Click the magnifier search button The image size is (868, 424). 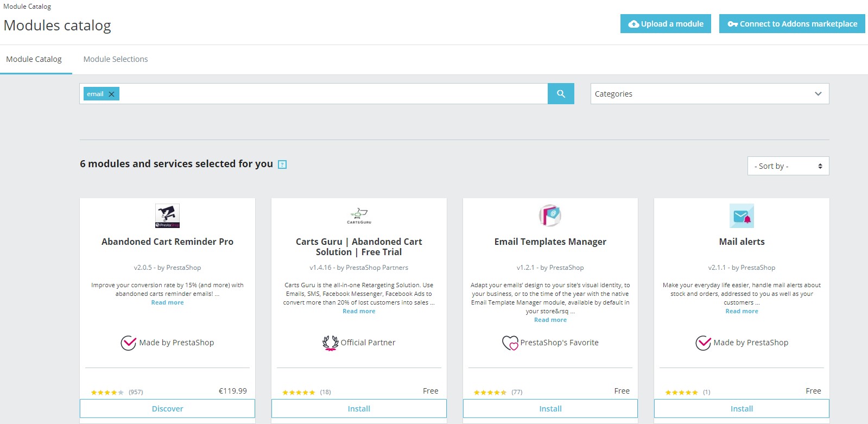[561, 93]
